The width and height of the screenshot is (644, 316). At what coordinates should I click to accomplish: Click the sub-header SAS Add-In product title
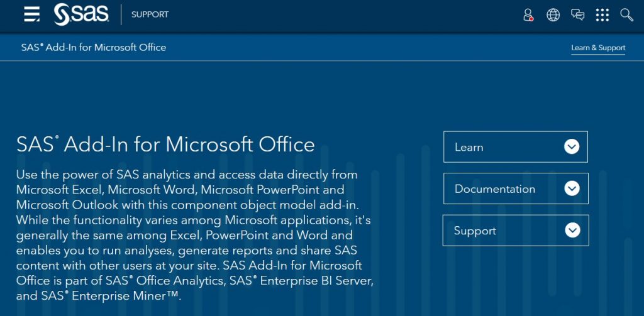94,48
